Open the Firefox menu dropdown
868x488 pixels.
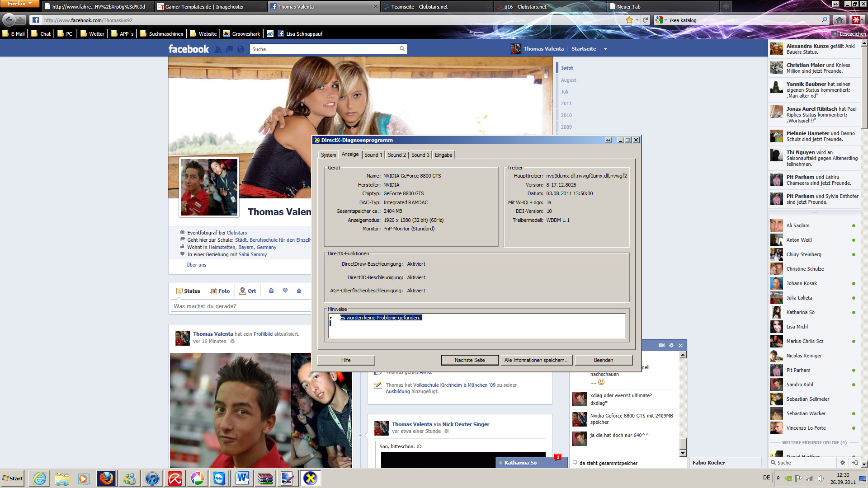(19, 4)
